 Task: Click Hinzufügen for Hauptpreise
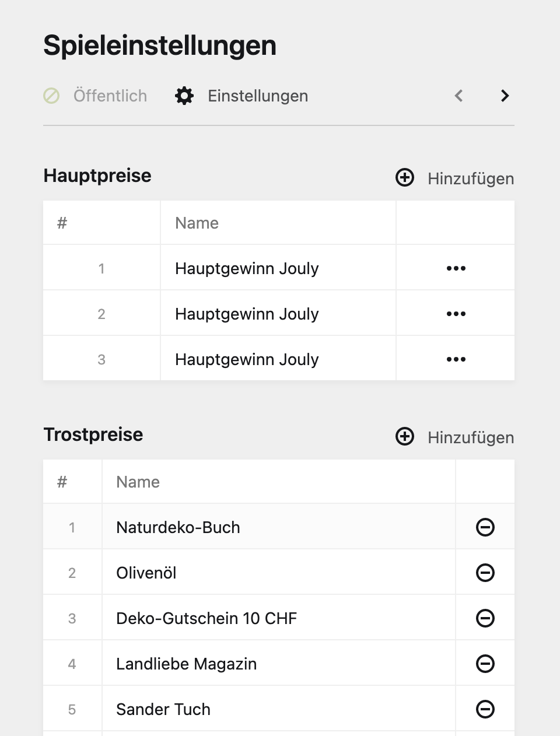pyautogui.click(x=470, y=178)
